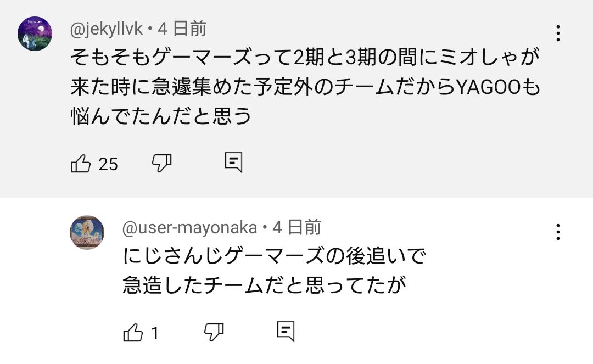
Task: Click reply icon under @jekyllvk's comment
Action: point(234,163)
